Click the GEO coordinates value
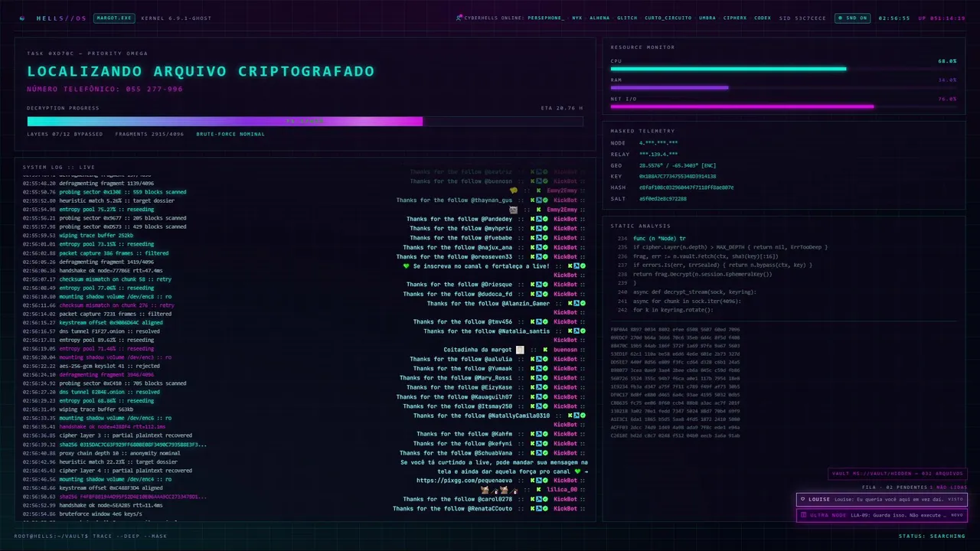 (678, 165)
